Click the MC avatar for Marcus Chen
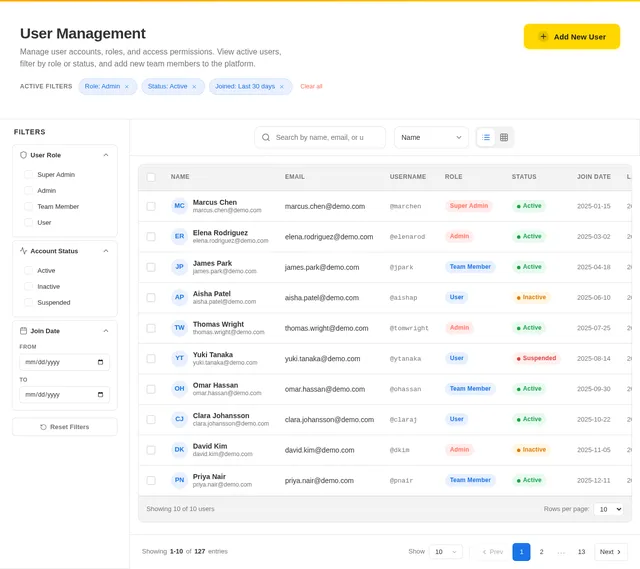The width and height of the screenshot is (640, 569). (179, 206)
